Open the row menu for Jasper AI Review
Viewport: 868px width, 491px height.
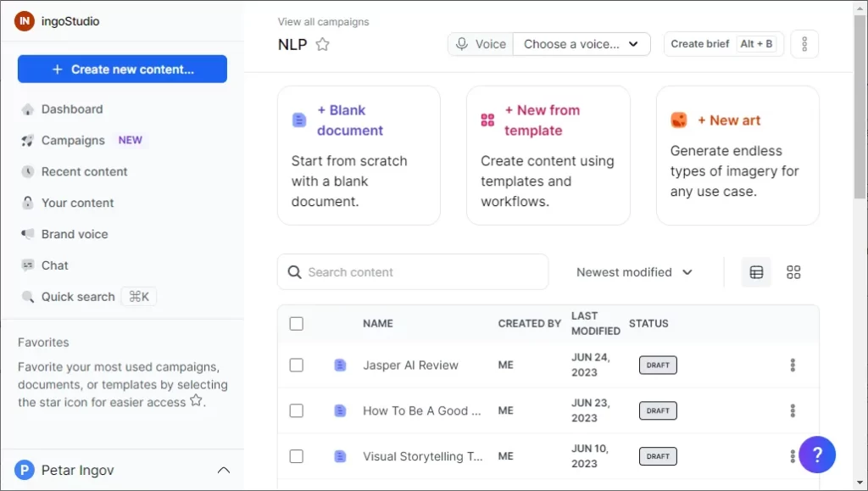pos(793,365)
